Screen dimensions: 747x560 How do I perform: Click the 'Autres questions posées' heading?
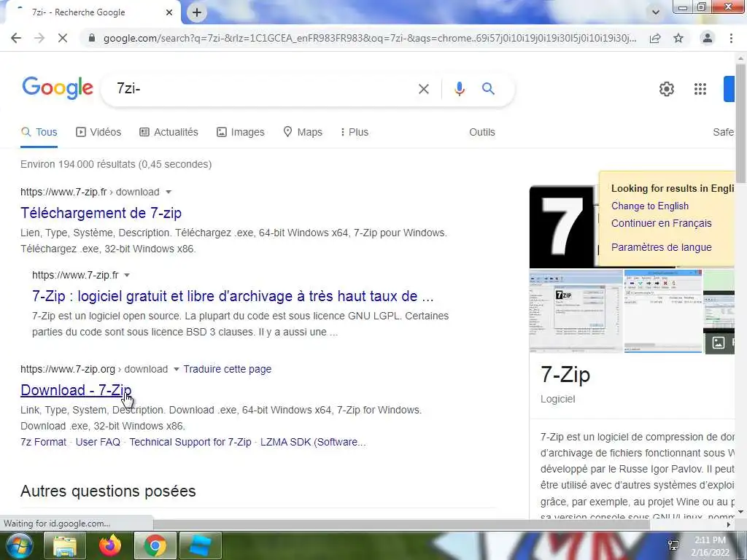[x=108, y=491]
